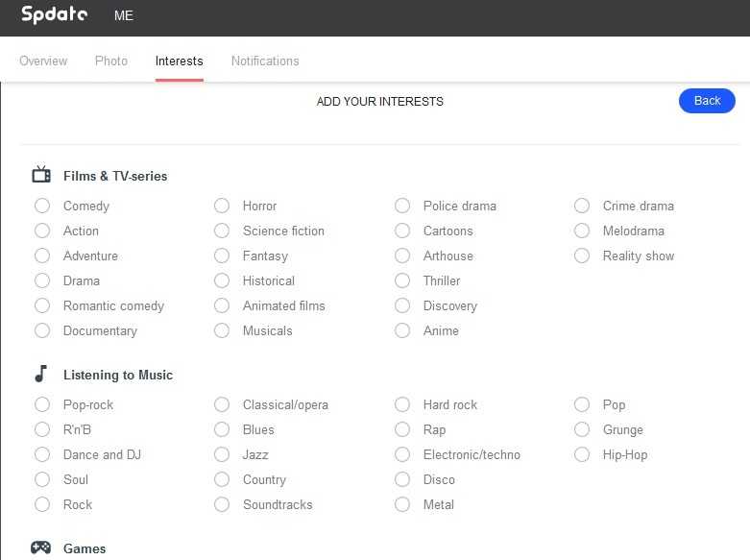Click the Spdate logo
This screenshot has width=750, height=560.
coord(55,14)
